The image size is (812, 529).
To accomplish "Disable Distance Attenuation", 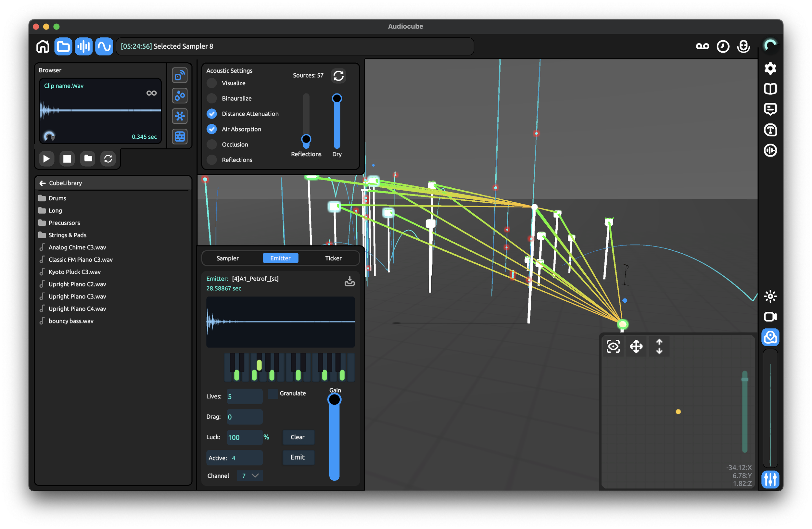I will tap(211, 114).
